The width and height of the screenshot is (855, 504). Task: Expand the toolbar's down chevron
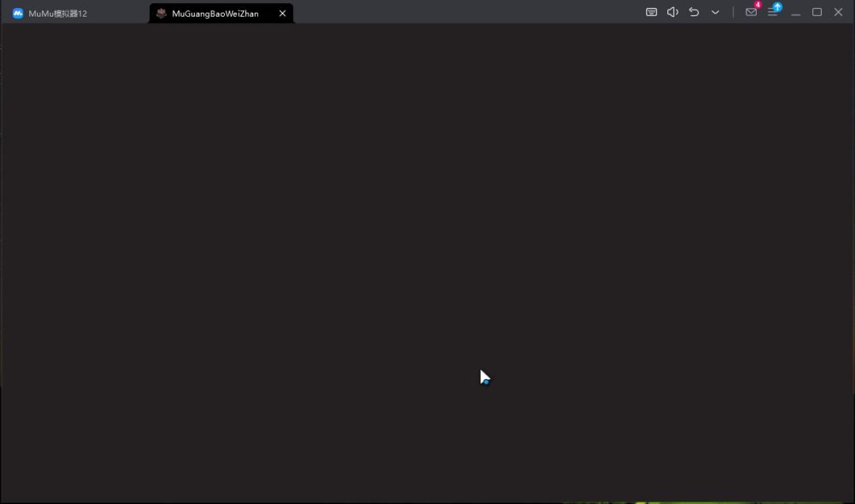pyautogui.click(x=716, y=12)
